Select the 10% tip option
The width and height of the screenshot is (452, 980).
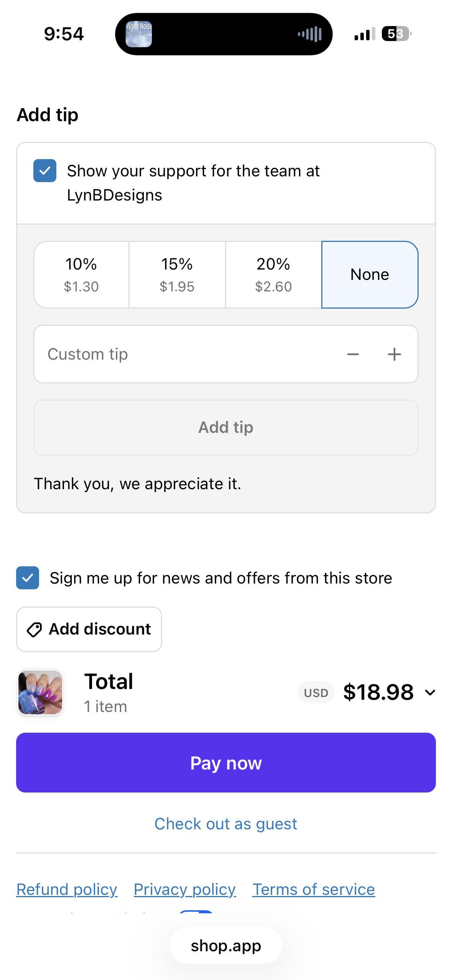tap(81, 275)
